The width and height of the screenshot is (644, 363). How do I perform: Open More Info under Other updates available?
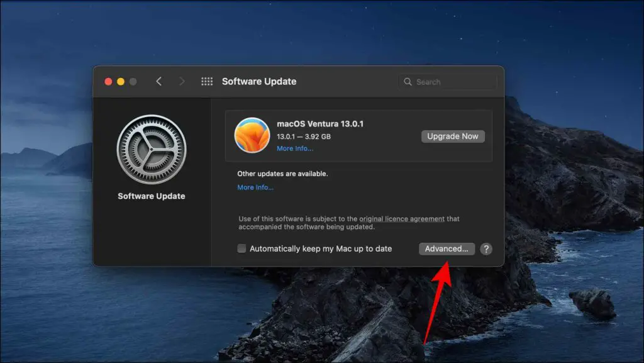[255, 187]
